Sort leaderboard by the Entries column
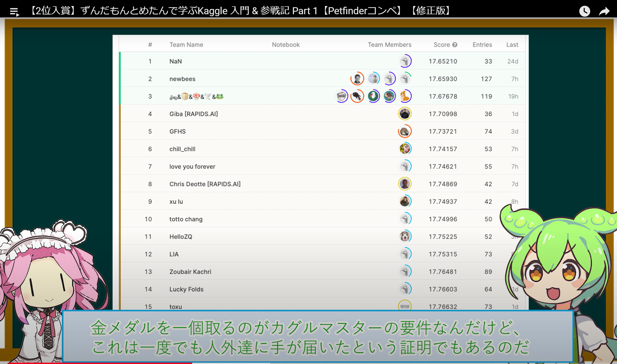The image size is (617, 364). [482, 45]
